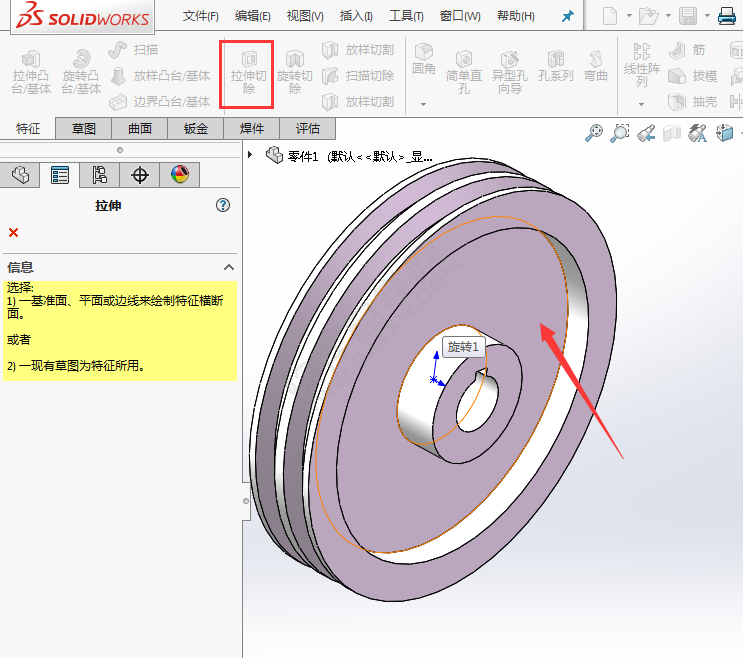Image resolution: width=743 pixels, height=658 pixels.
Task: Click the Open folder icon
Action: [649, 16]
